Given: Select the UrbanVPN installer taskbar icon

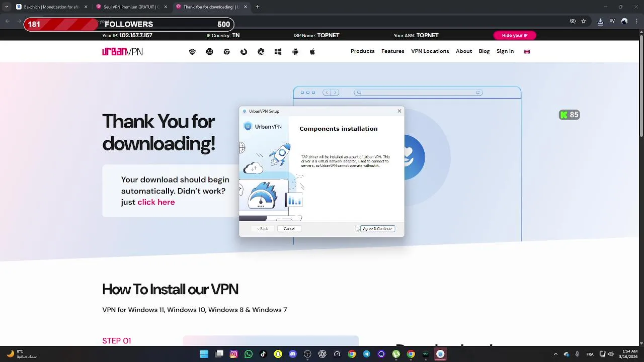Looking at the screenshot, I should click(x=440, y=354).
